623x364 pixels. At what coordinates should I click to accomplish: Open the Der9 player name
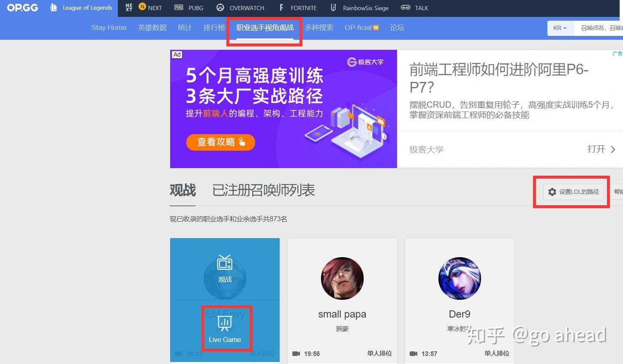(460, 314)
